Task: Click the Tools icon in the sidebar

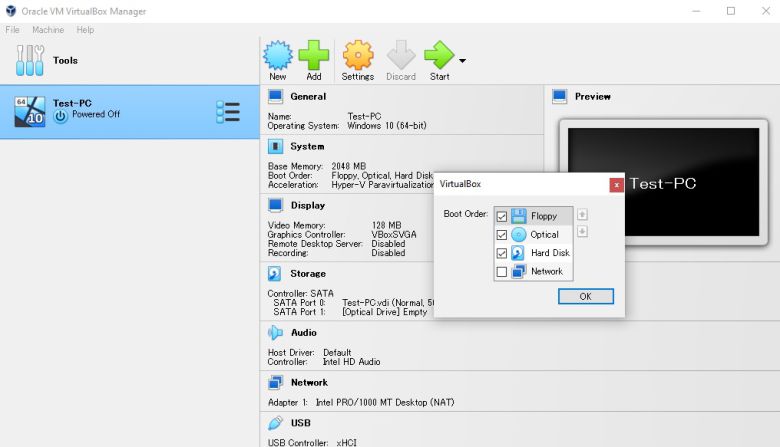Action: click(29, 60)
